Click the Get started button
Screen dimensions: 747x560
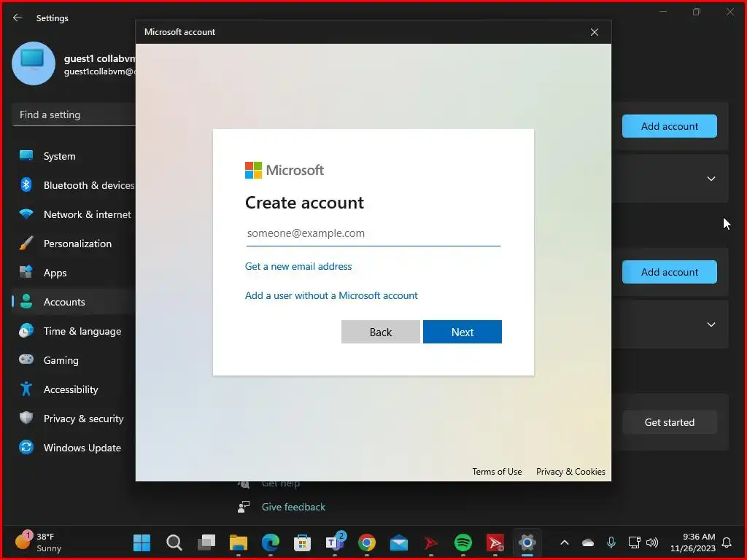tap(670, 422)
